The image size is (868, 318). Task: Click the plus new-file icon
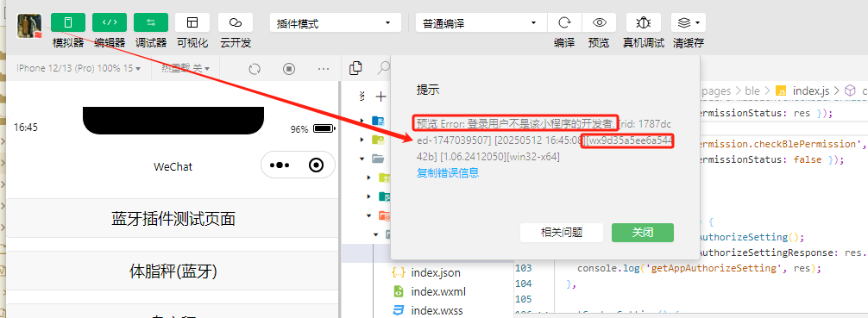click(x=381, y=97)
